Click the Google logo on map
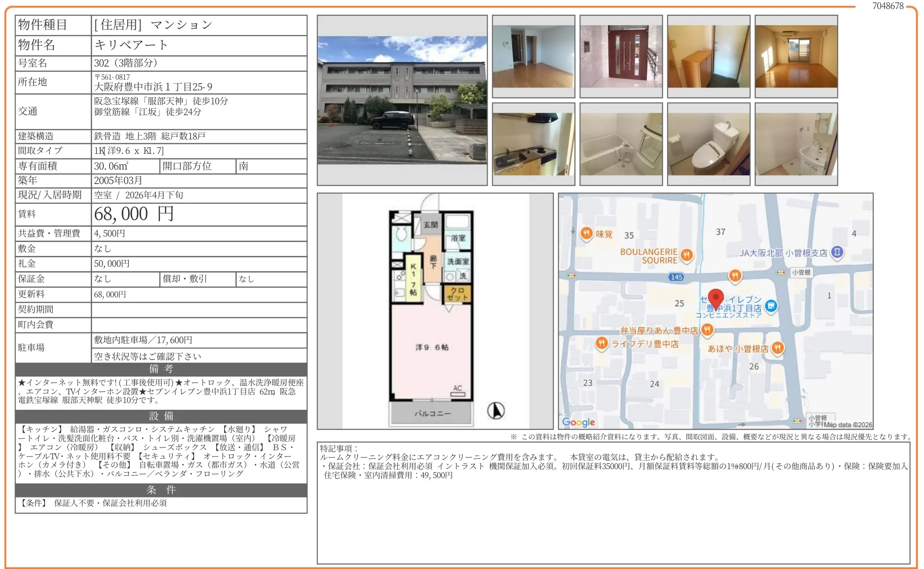This screenshot has width=924, height=569. tap(578, 422)
